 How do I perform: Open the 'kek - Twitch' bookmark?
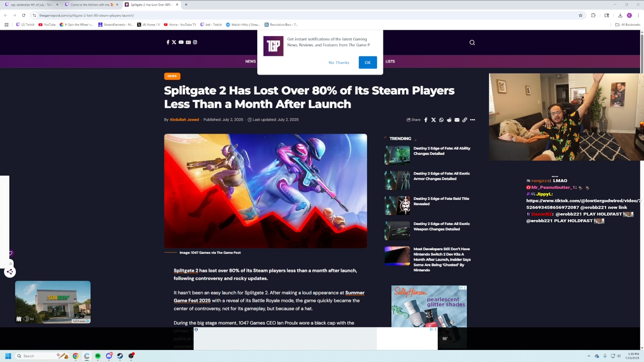pyautogui.click(x=211, y=25)
